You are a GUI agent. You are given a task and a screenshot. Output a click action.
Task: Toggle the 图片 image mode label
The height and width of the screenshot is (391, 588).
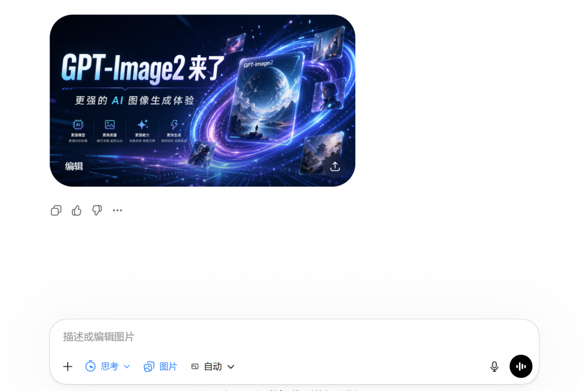click(168, 366)
